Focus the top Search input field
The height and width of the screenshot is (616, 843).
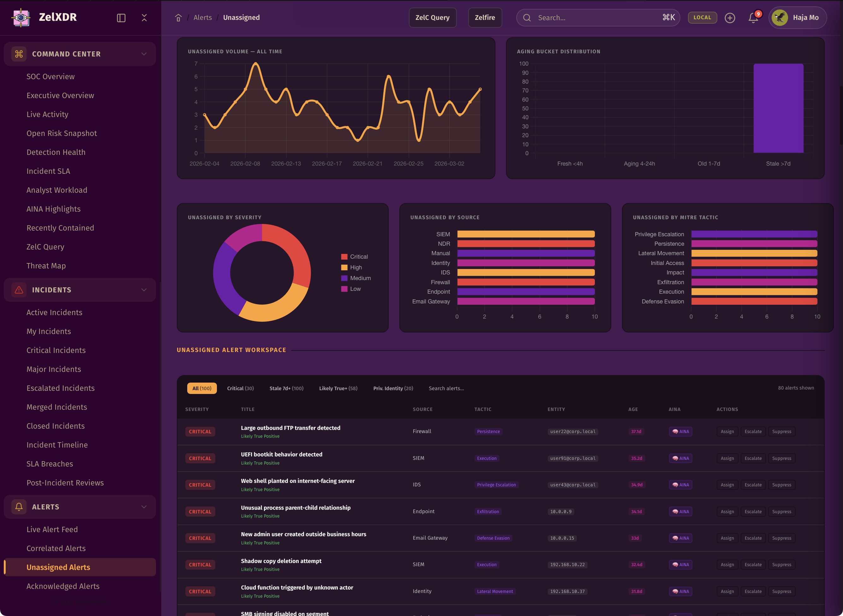click(x=597, y=18)
